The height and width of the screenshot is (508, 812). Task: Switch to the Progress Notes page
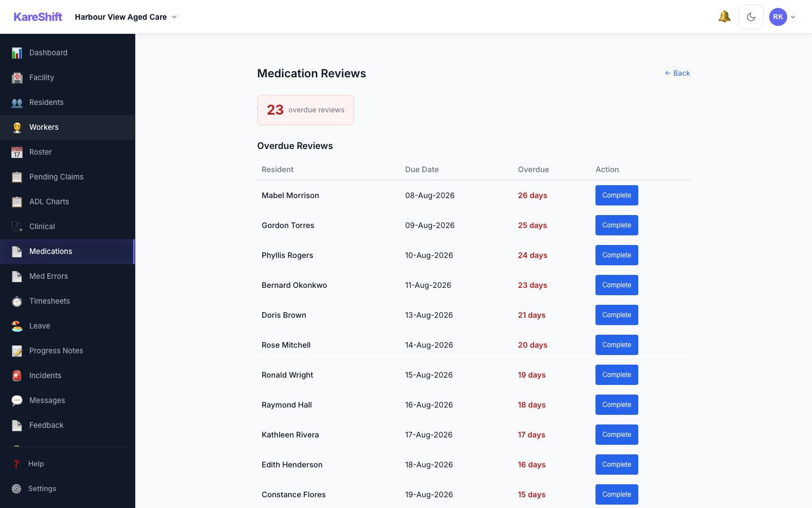coord(68,351)
